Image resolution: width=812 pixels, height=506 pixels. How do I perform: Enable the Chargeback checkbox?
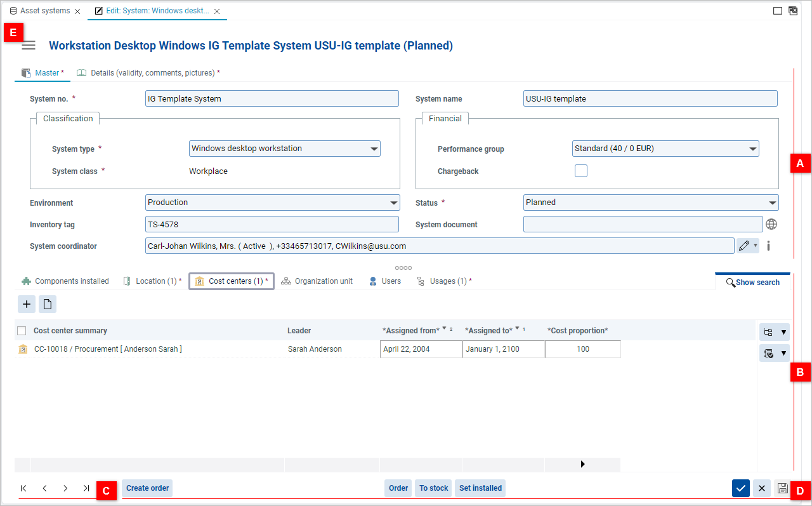(x=580, y=171)
